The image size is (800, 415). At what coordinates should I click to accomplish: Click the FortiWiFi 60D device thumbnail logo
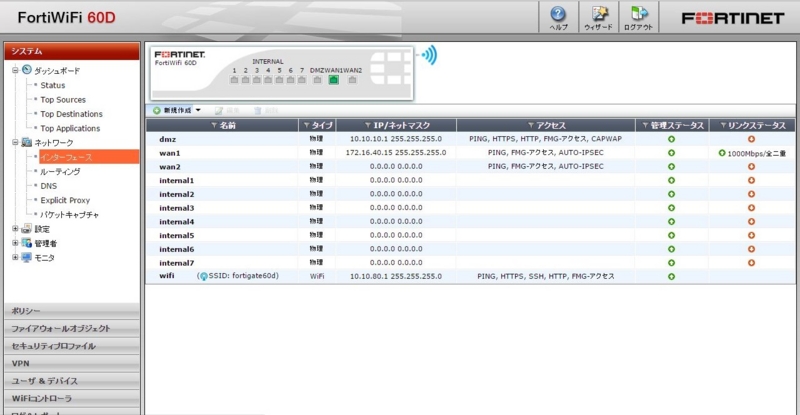coord(180,54)
